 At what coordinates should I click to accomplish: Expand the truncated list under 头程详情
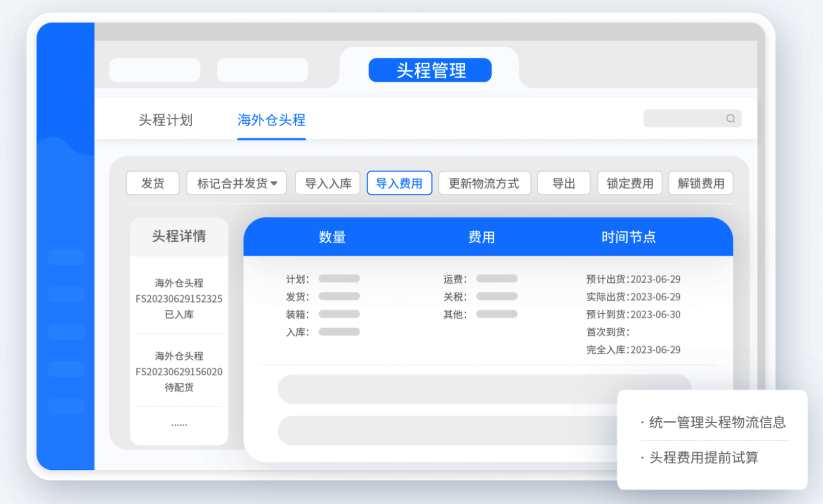pos(178,423)
